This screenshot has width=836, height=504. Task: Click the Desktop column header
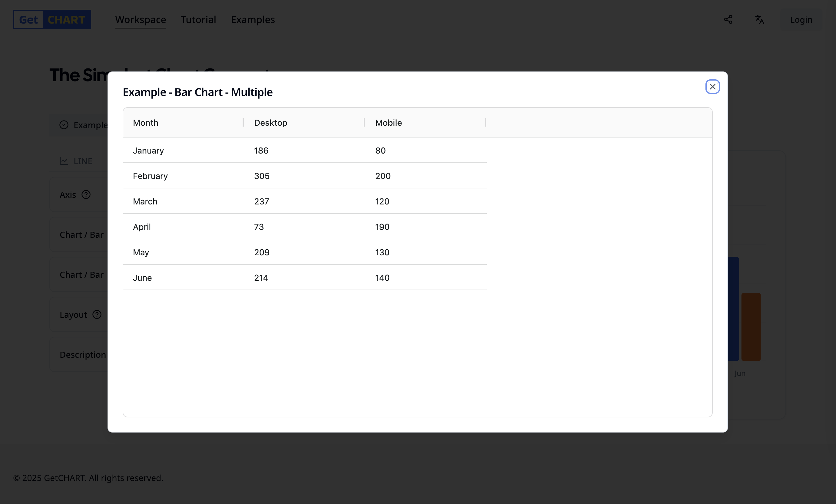(x=304, y=122)
